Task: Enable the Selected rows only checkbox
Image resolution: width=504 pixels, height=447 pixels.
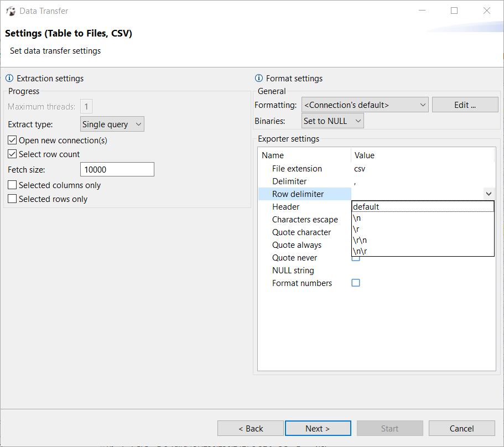Action: click(12, 198)
